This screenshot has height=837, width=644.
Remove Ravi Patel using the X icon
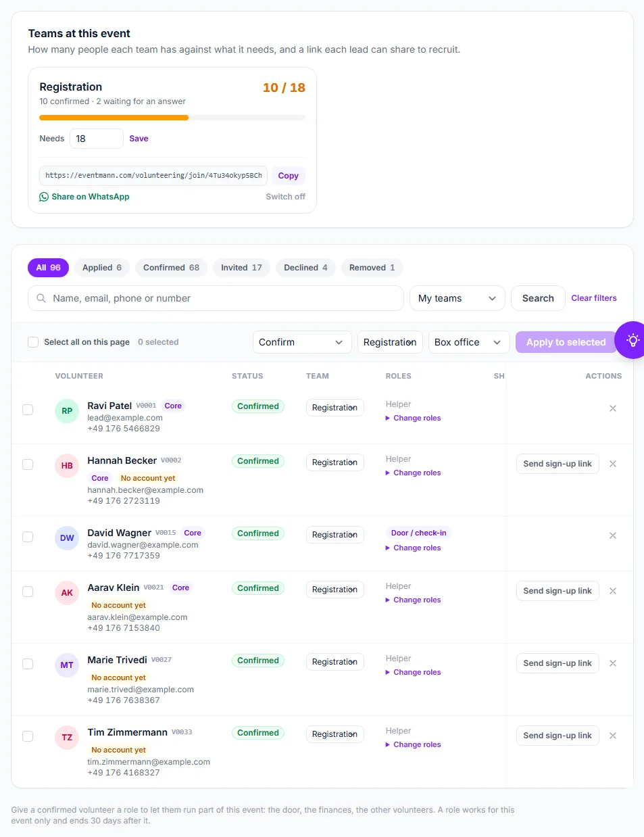point(613,408)
